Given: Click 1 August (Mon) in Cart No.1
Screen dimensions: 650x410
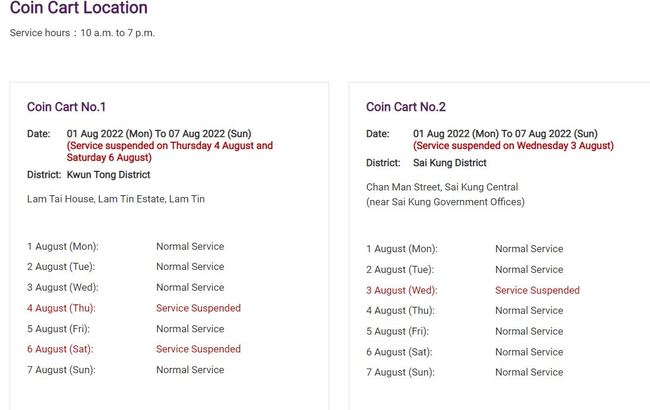Looking at the screenshot, I should (62, 246).
